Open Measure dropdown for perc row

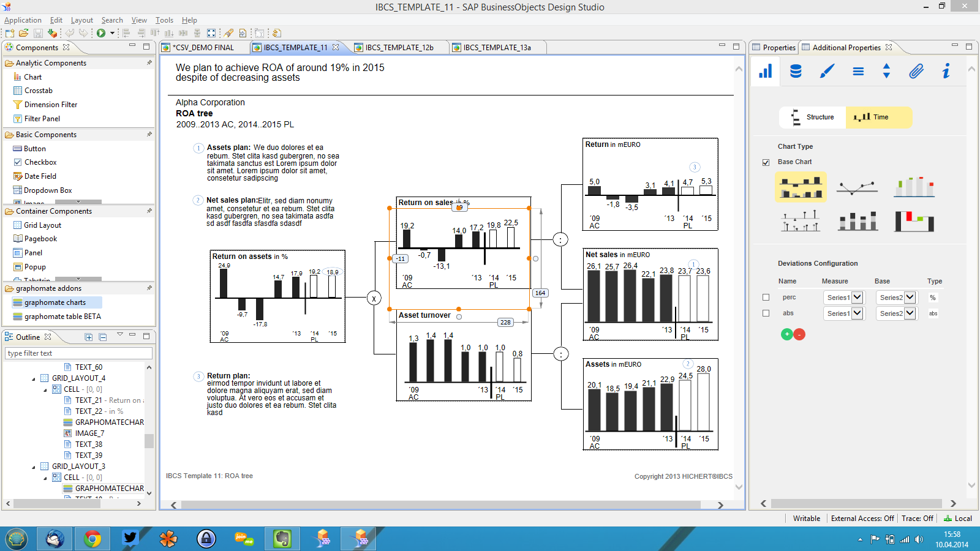coord(843,298)
